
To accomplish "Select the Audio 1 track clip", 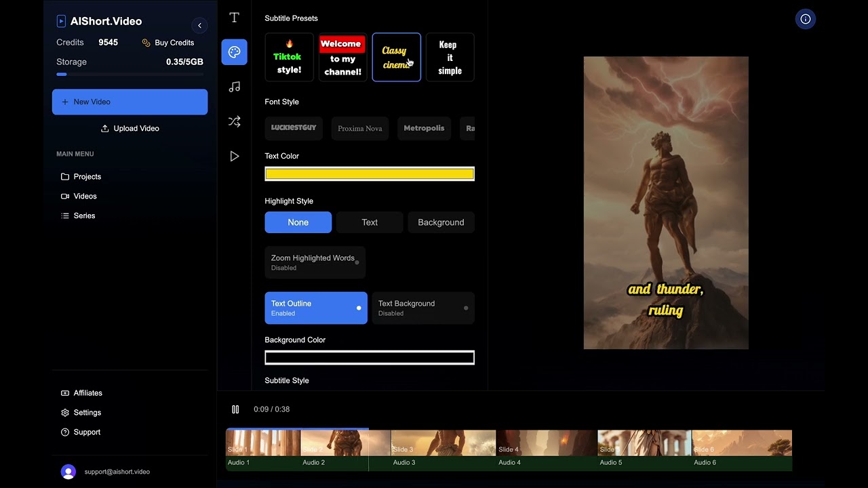I will coord(263,463).
